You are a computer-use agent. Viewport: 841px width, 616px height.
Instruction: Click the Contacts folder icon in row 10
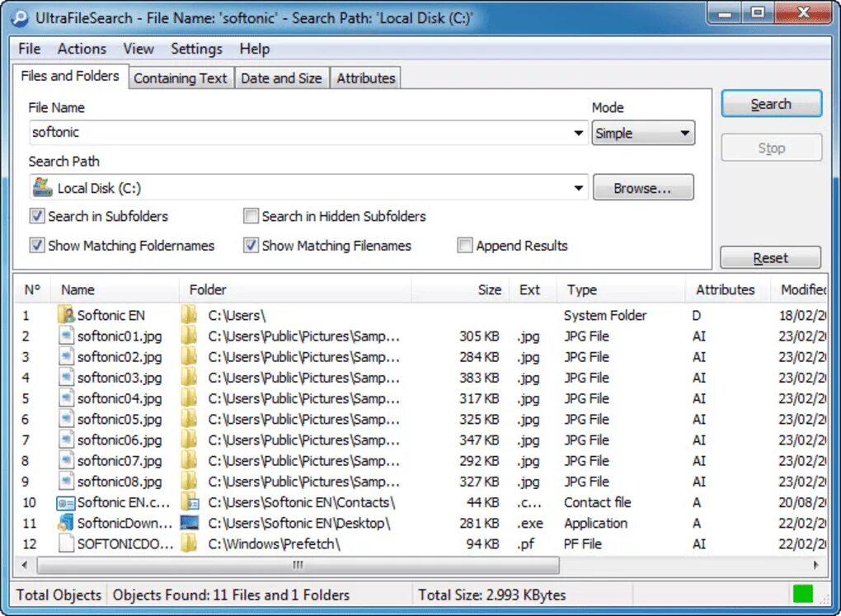(190, 502)
